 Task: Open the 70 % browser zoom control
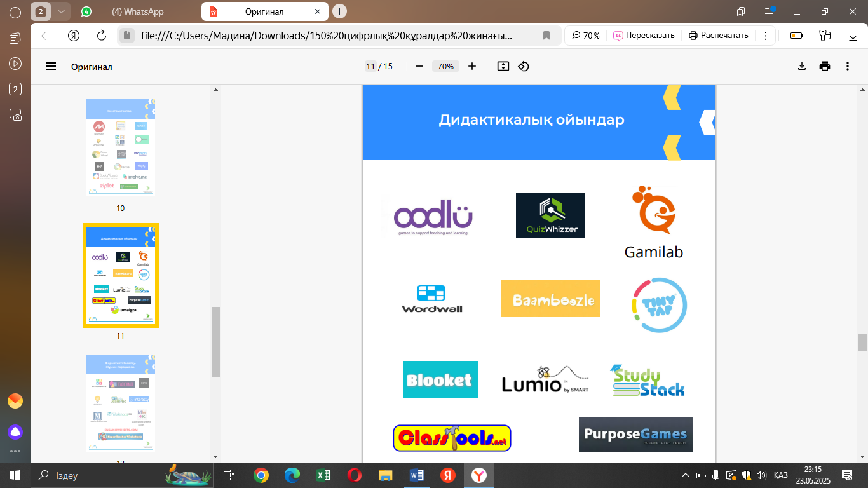click(x=586, y=36)
